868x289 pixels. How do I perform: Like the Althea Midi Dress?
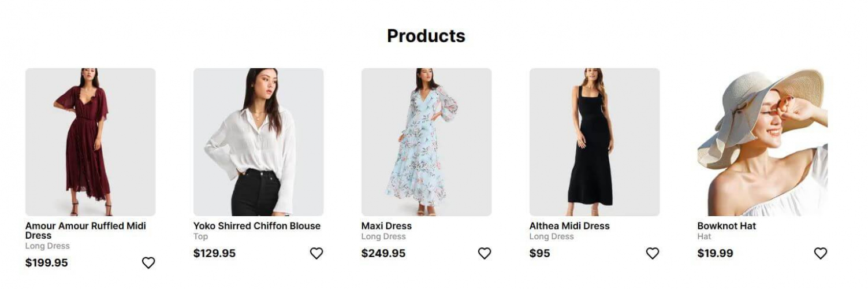653,253
